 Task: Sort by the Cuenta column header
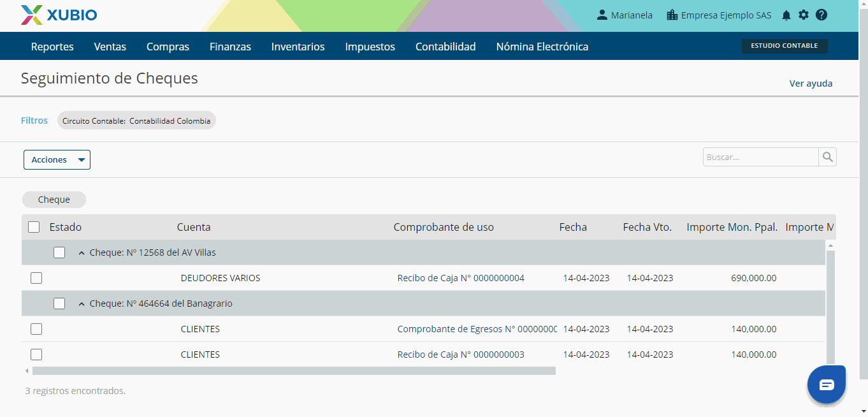coord(194,227)
